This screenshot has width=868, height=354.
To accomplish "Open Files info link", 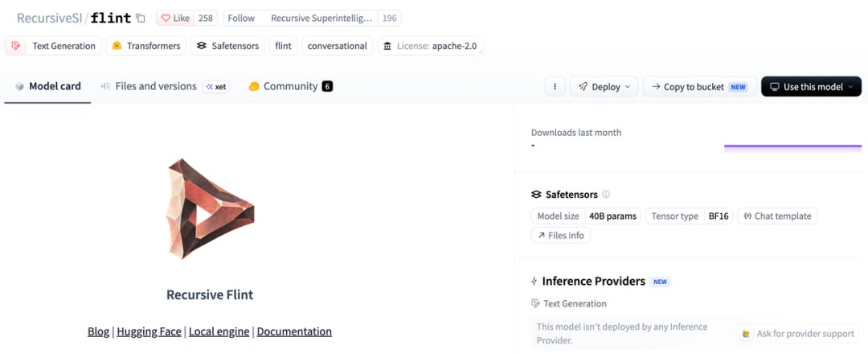I will pos(561,236).
